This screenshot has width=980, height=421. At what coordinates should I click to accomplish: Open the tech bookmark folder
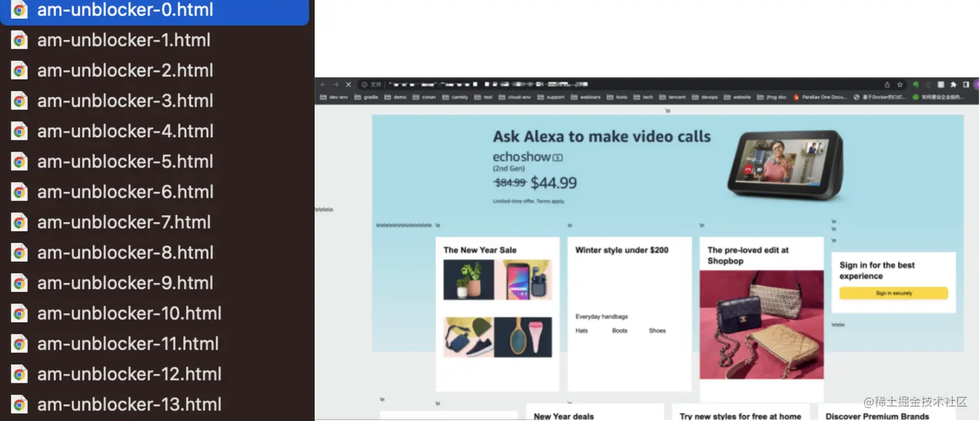(x=643, y=97)
